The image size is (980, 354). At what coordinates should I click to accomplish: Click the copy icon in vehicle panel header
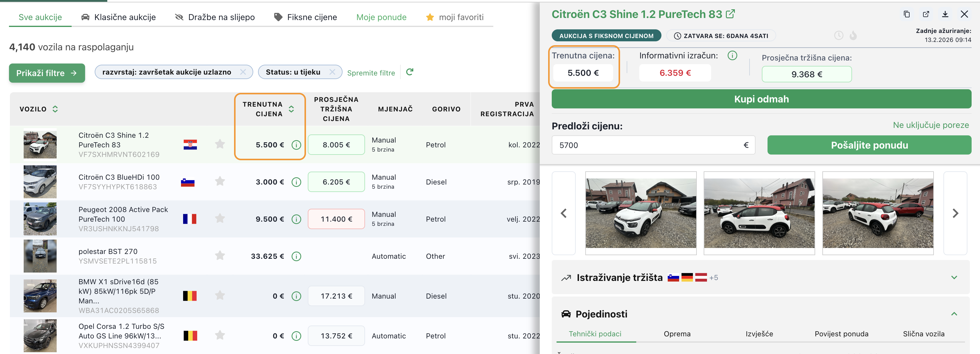[907, 14]
